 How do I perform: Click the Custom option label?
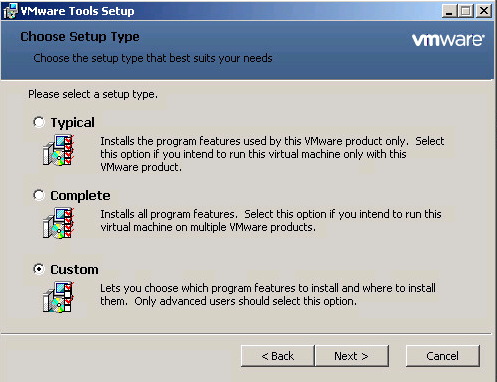coord(74,269)
